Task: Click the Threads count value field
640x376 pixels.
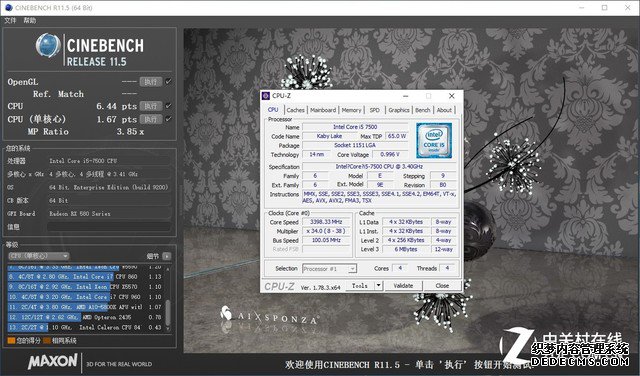Action: 447,268
